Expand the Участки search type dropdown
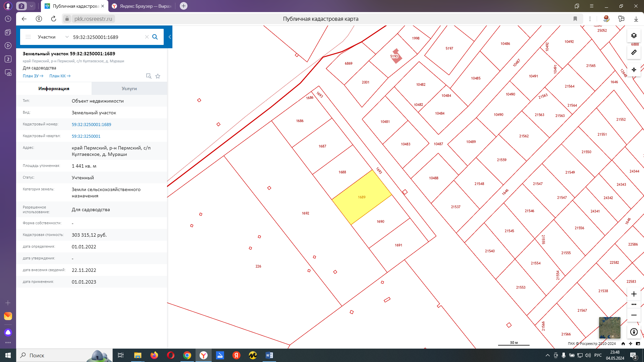The width and height of the screenshot is (644, 362). (x=67, y=37)
